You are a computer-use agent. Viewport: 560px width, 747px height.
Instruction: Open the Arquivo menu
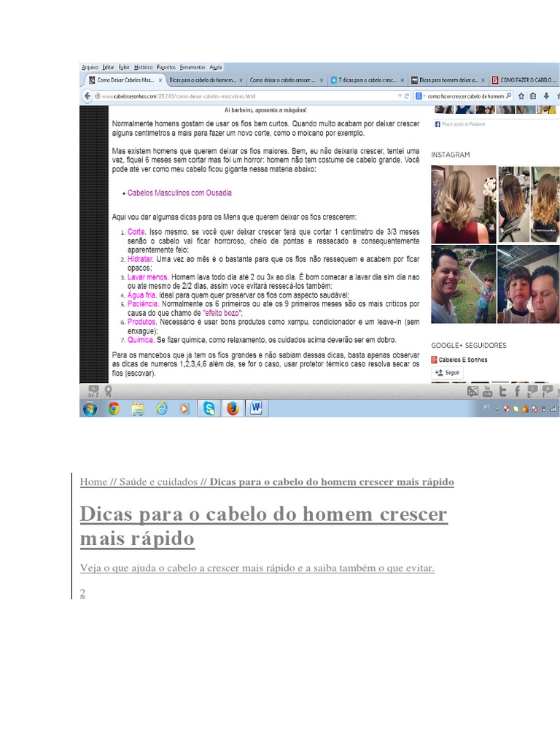[x=90, y=67]
